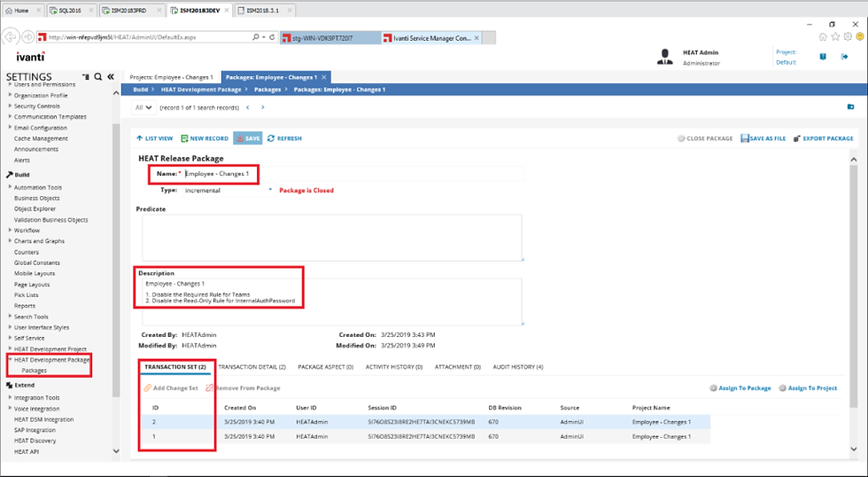Select transaction row with ID 1
868x477 pixels.
click(423, 436)
